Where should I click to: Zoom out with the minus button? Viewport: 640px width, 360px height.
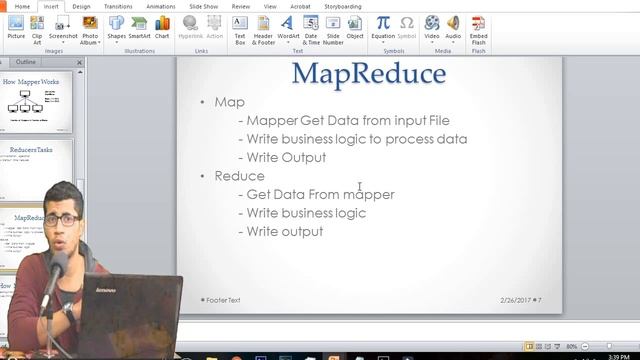click(x=585, y=347)
